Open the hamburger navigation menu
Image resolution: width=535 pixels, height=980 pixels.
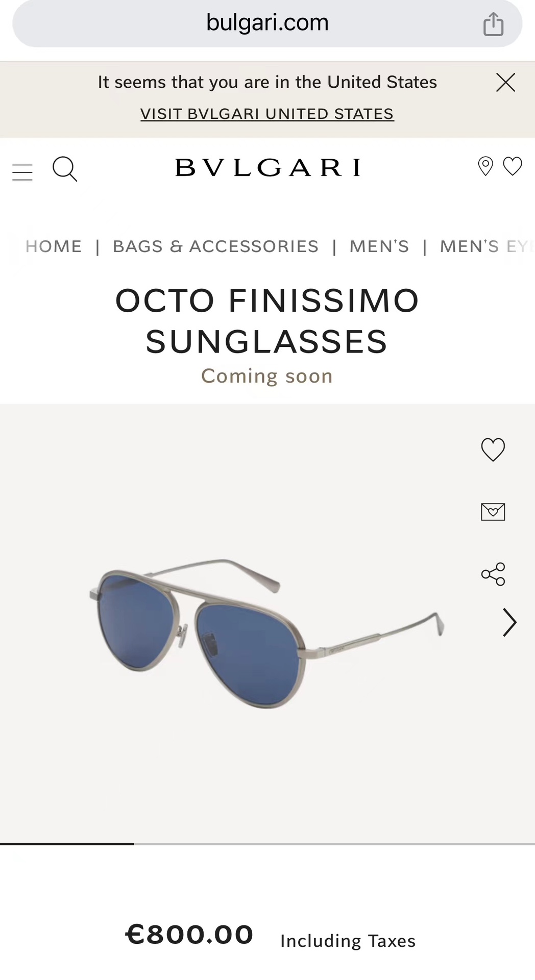(22, 172)
